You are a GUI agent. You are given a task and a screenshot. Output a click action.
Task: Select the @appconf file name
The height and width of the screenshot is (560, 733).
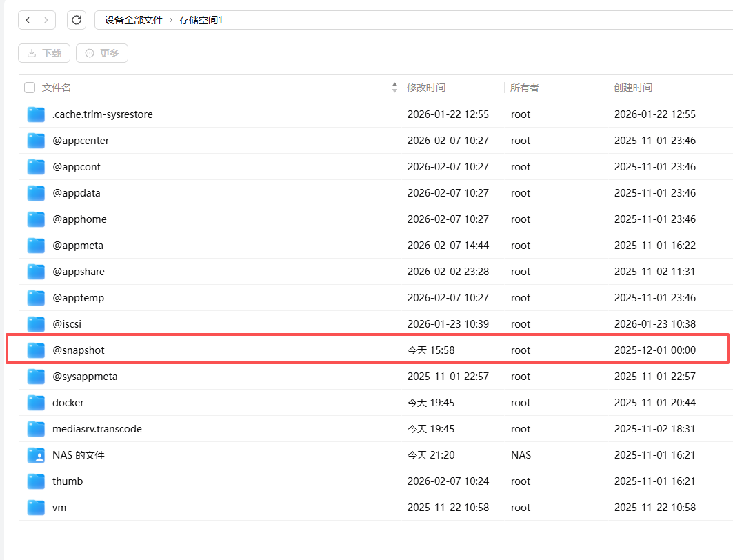click(x=77, y=167)
